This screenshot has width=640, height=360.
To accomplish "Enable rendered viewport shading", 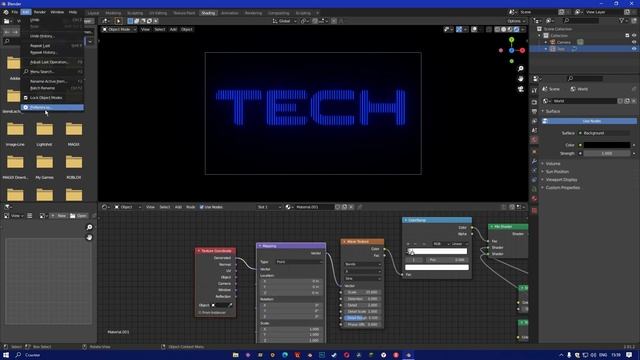I will click(x=516, y=29).
